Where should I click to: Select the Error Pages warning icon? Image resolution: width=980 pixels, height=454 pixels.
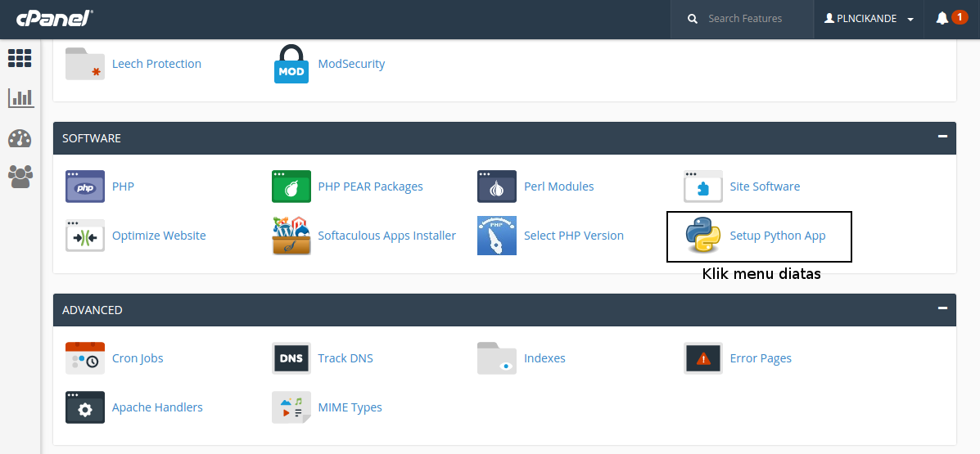702,358
